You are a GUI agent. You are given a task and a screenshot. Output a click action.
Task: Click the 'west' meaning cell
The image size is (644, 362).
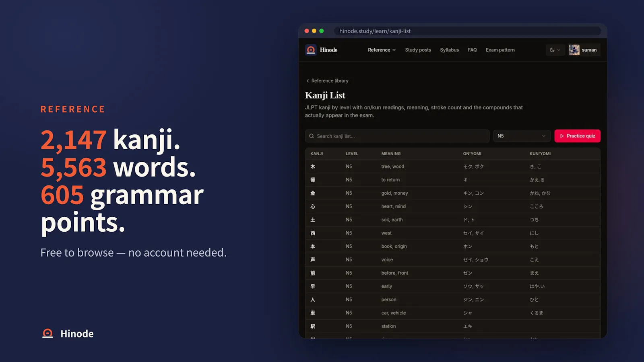[386, 233]
